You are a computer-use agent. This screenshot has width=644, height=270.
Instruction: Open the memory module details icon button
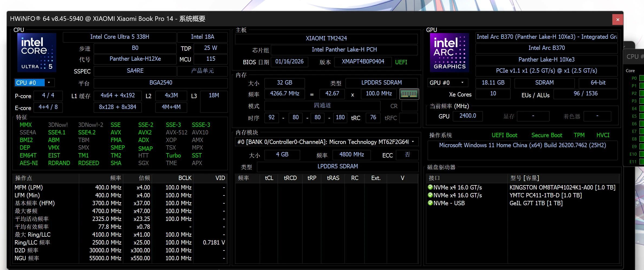coord(409,94)
